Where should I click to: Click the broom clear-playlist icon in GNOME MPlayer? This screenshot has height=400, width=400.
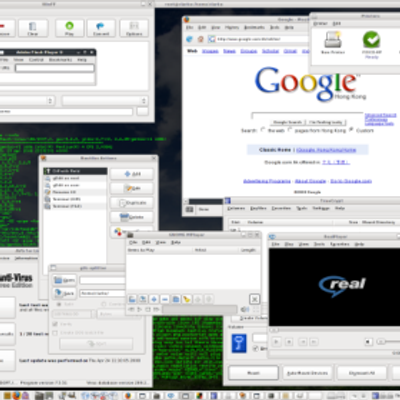[x=187, y=299]
